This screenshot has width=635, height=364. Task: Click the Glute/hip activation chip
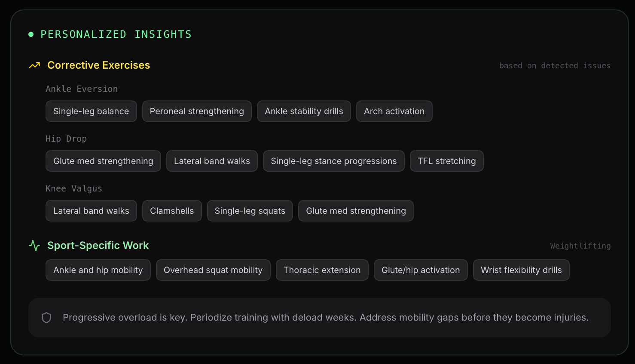pos(421,270)
